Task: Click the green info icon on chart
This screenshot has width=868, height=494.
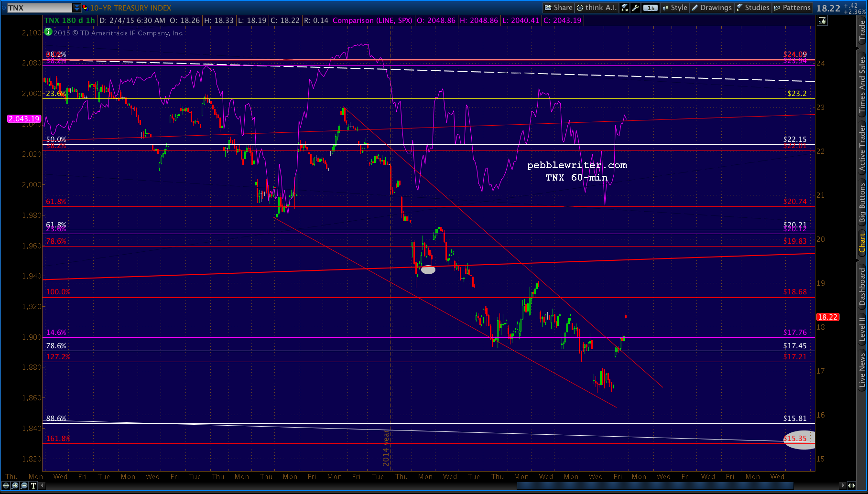Action: (48, 32)
